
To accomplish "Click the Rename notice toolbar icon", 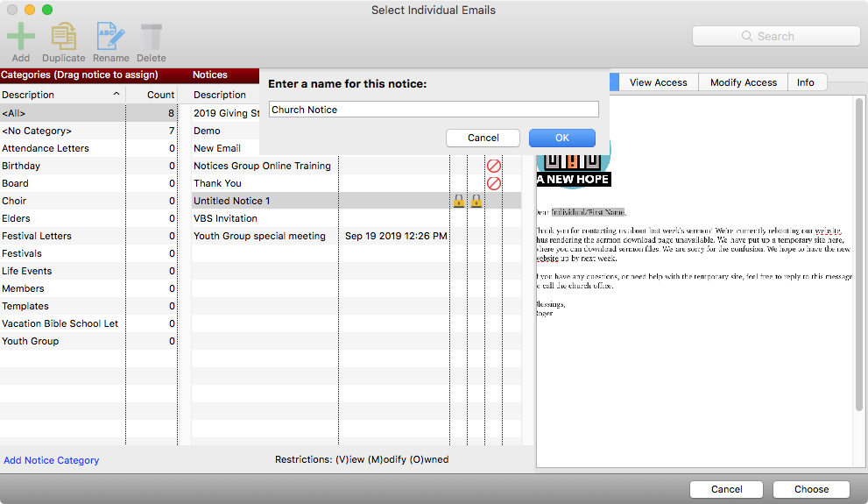I will point(110,38).
